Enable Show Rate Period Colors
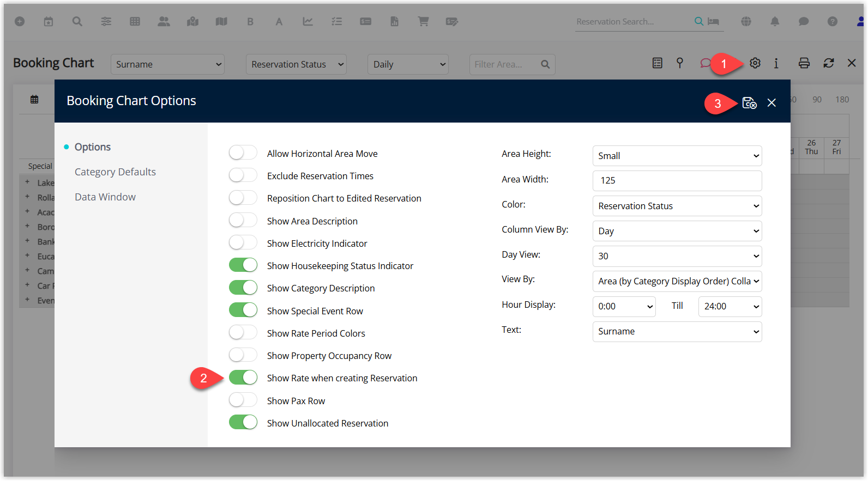This screenshot has width=868, height=481. tap(243, 332)
